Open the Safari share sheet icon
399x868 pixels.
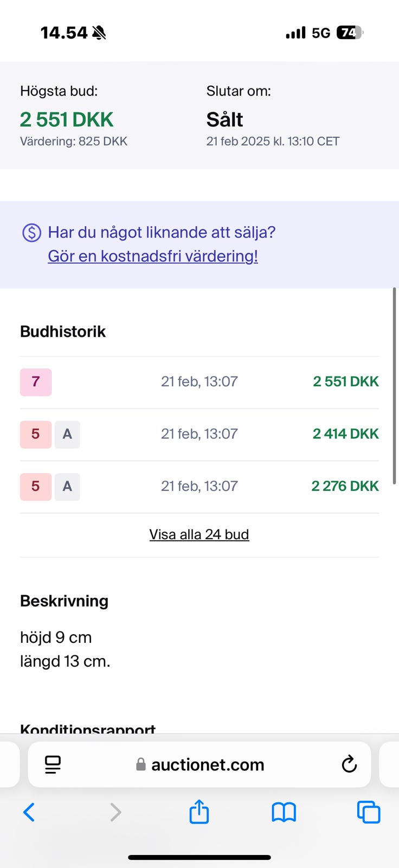coord(199,812)
